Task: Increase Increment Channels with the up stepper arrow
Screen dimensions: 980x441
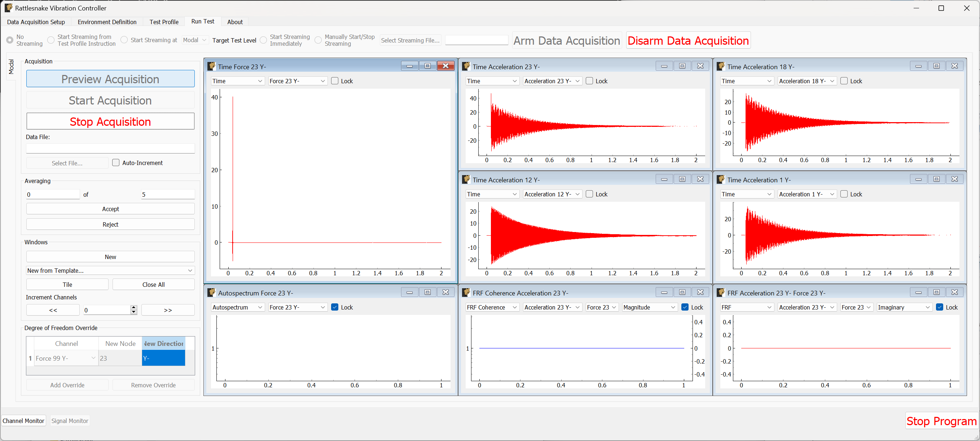Action: point(133,308)
